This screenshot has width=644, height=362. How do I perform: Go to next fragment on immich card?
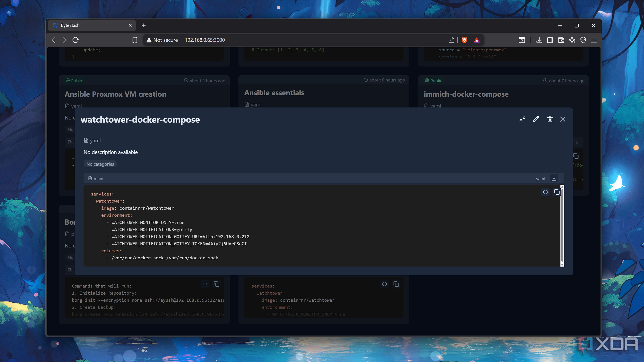tap(577, 142)
